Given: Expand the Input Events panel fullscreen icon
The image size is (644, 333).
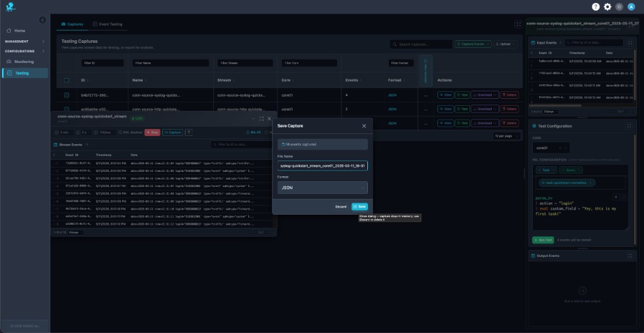Looking at the screenshot, I should [630, 43].
